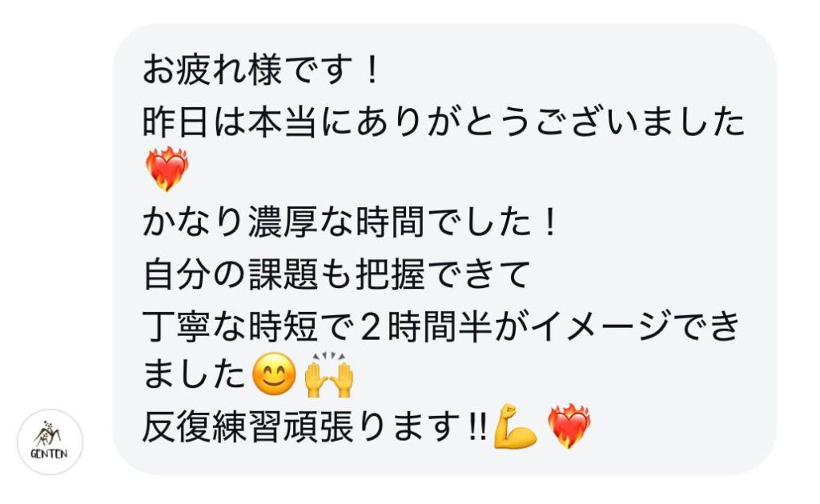Click the heart-on-fire emoji after the biceps
Image resolution: width=820 pixels, height=504 pixels.
[x=569, y=426]
